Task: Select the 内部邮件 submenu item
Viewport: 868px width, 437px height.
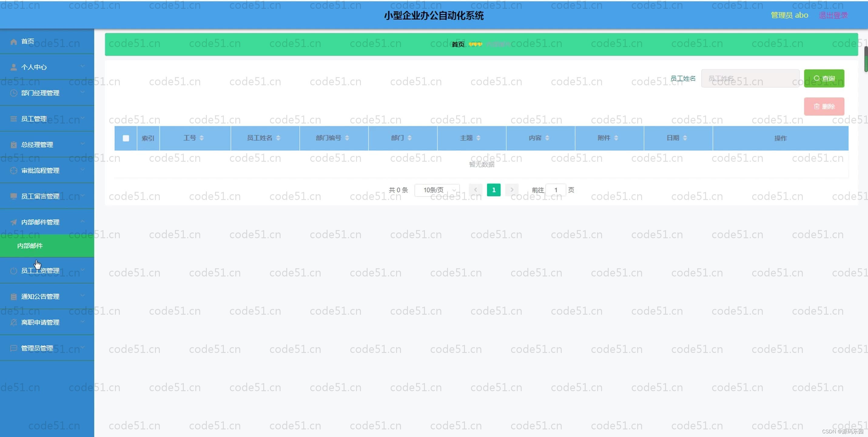Action: coord(30,246)
